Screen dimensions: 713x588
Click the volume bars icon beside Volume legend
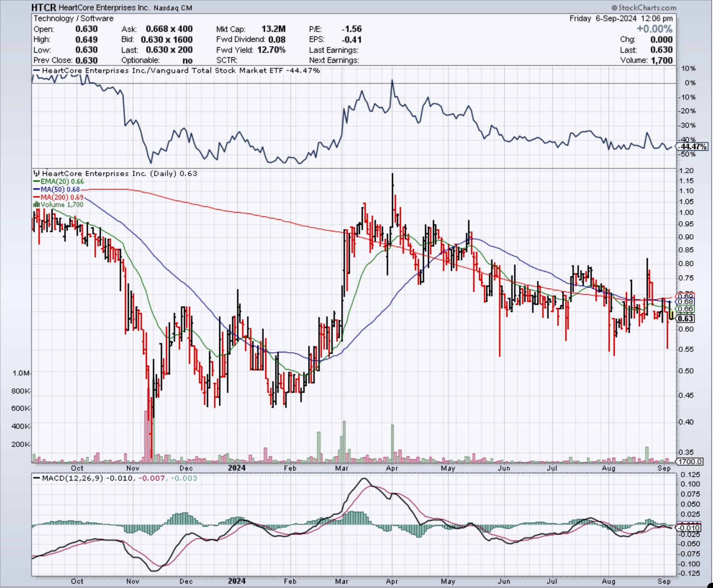(x=36, y=204)
